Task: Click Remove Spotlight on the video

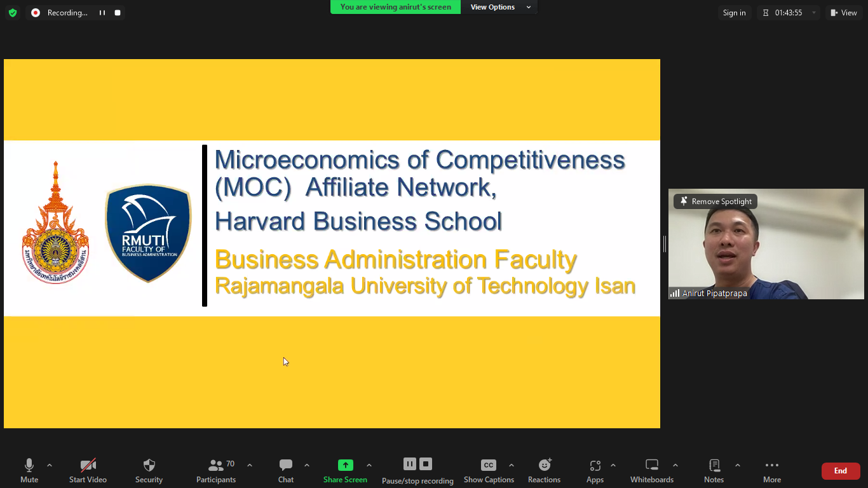Action: [x=715, y=201]
